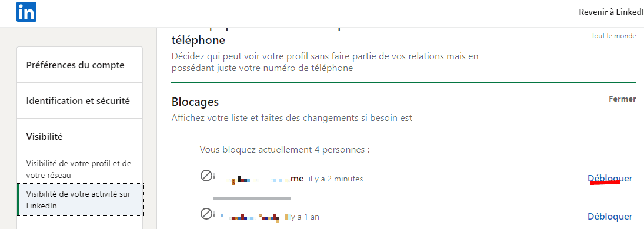644x229 pixels.
Task: Click blocked icon beside the 2 minutes entry
Action: pyautogui.click(x=205, y=176)
